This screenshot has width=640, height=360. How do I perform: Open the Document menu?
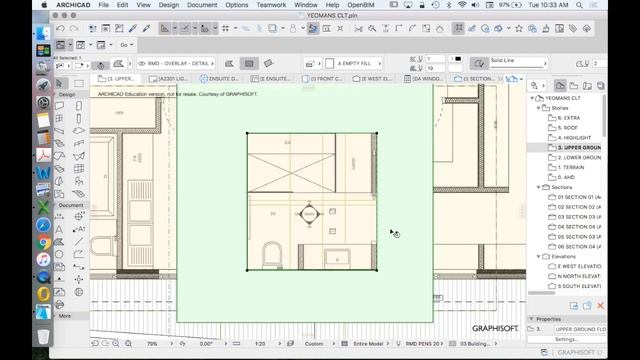tap(202, 5)
